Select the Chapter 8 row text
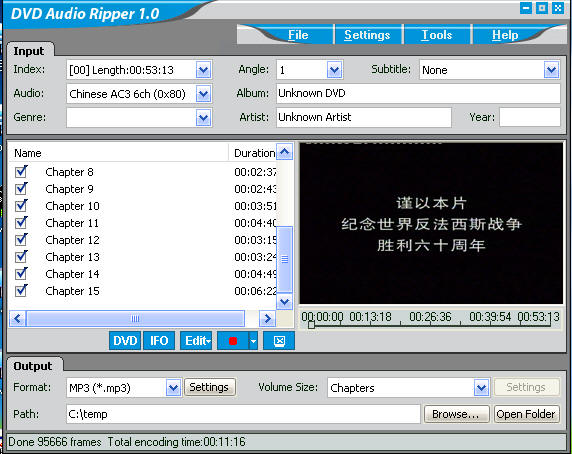The image size is (572, 454). coord(69,172)
